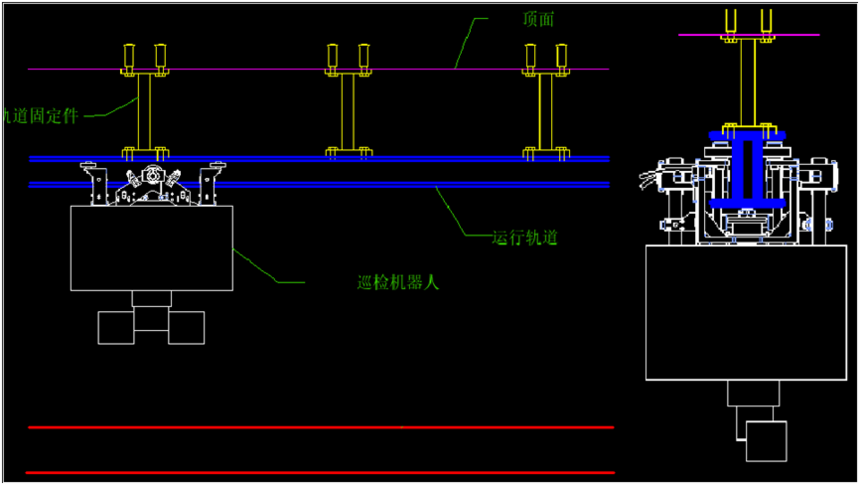Select the leftmost yellow track bracket column

tap(144, 110)
